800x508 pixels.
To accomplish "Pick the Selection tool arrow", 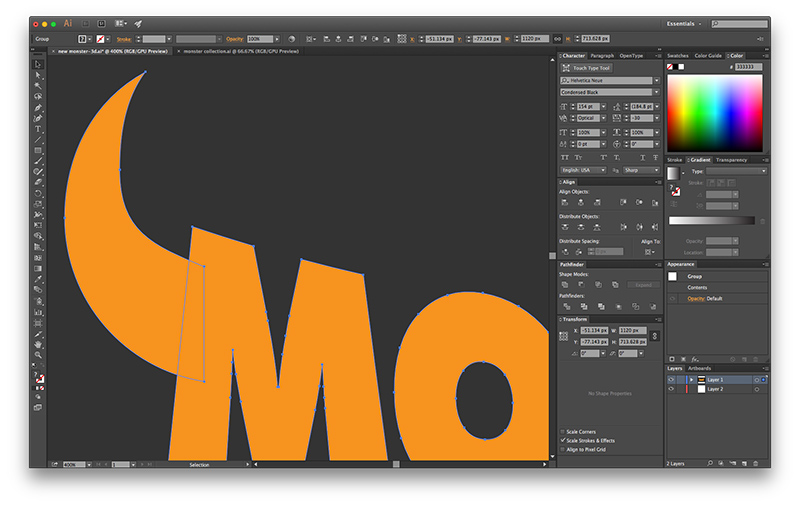I will coord(39,64).
